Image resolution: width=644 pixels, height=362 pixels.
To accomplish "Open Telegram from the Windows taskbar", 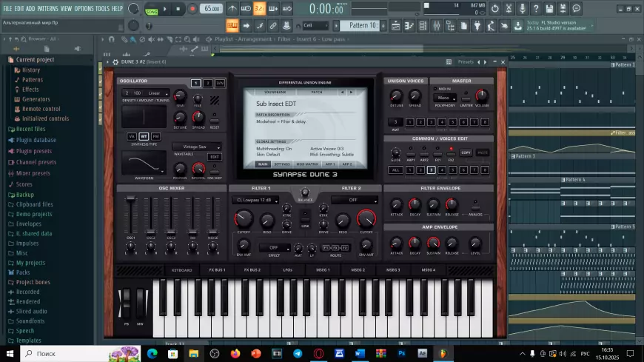I will (298, 353).
